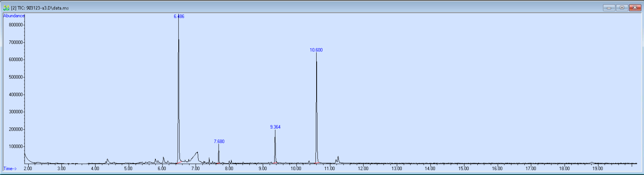Click the small peak near 4.40

107,160
